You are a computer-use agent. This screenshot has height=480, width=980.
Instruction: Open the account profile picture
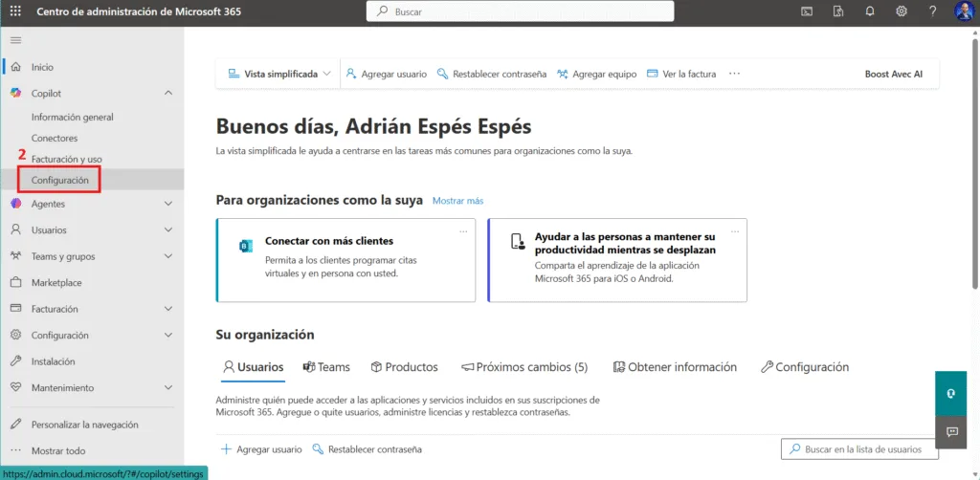click(x=964, y=11)
